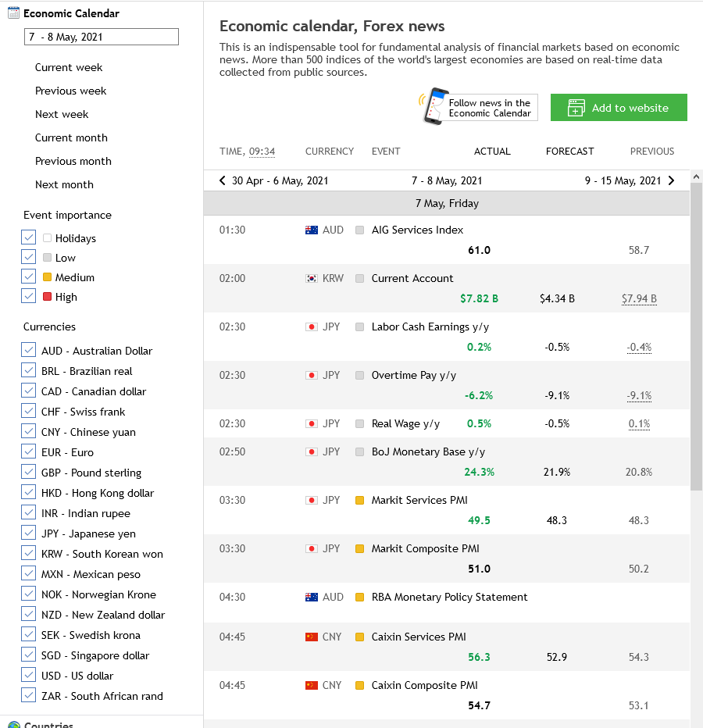Uncheck the Low importance checkbox
The width and height of the screenshot is (703, 728).
(28, 257)
